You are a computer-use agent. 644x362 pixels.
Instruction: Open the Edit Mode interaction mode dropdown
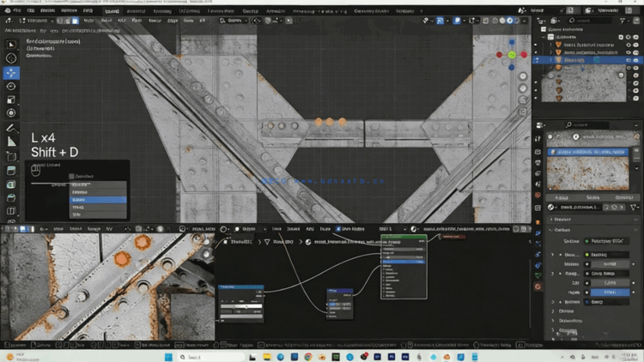coord(36,21)
